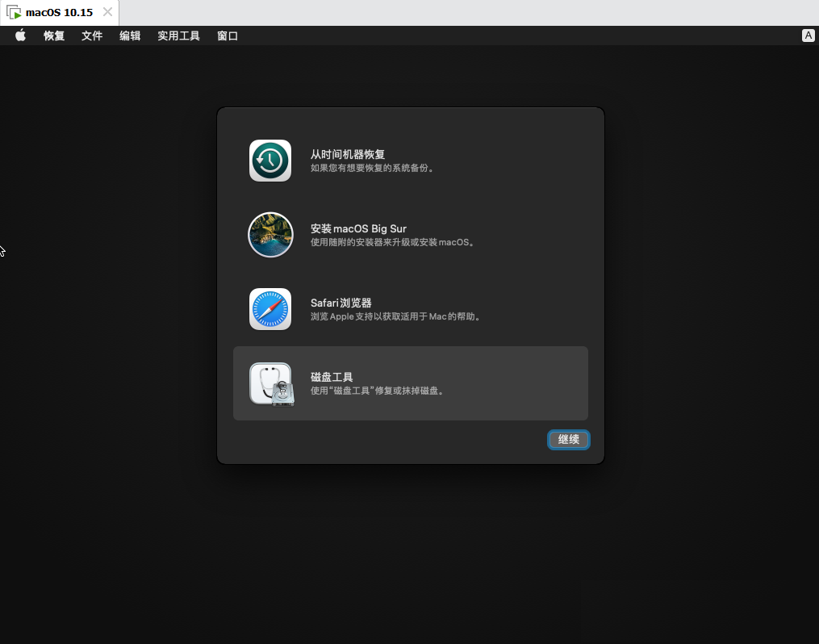Click the 继续 button
The height and width of the screenshot is (644, 819).
(x=568, y=439)
